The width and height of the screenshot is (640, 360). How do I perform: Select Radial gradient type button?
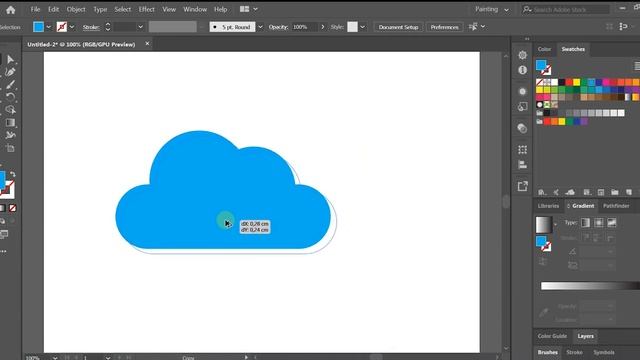tap(599, 223)
